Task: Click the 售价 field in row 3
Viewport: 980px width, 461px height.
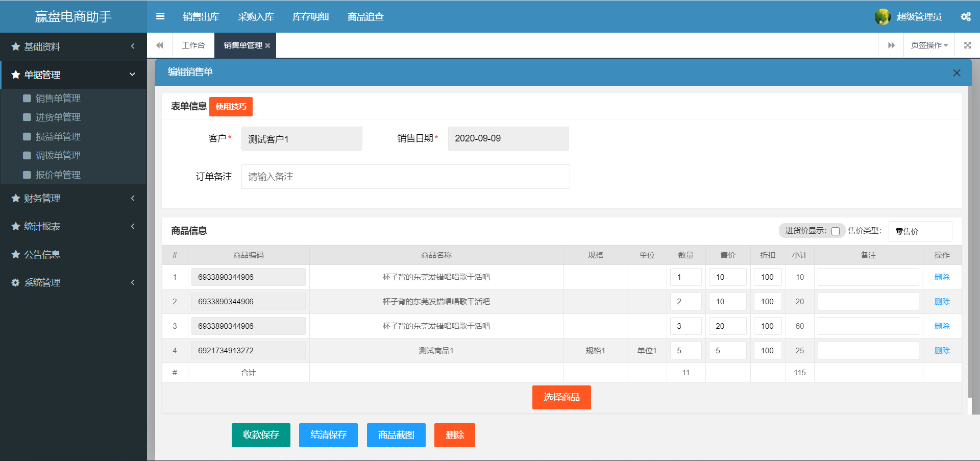Action: pyautogui.click(x=728, y=326)
